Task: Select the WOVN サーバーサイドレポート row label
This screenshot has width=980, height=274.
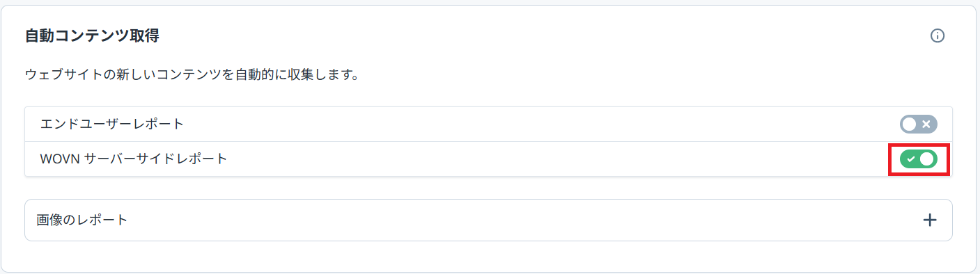Action: pos(134,159)
